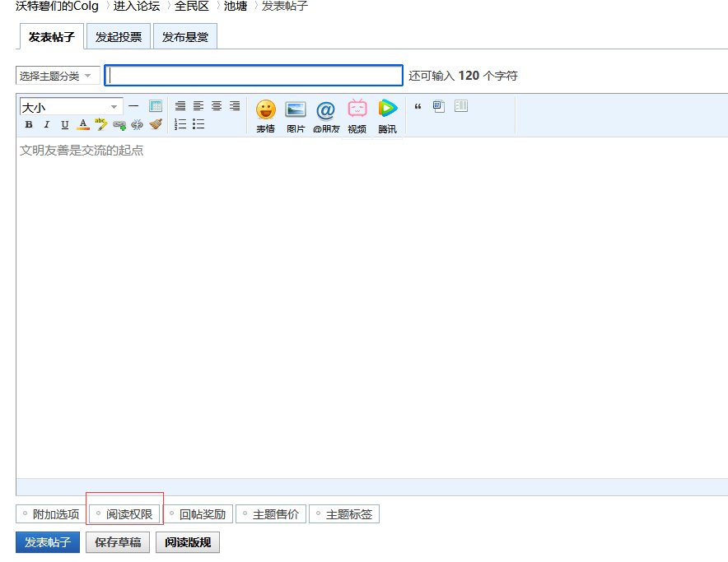Insert a numbered list

point(180,124)
